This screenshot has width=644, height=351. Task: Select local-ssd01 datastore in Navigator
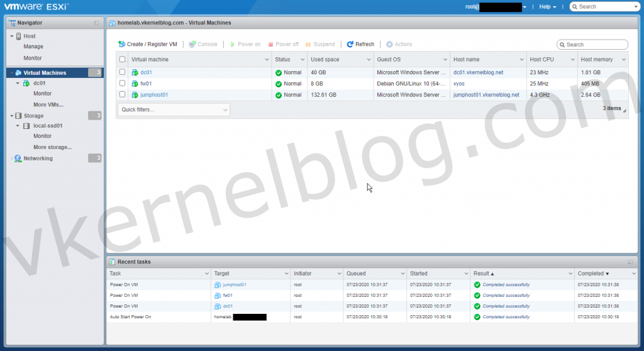pos(48,126)
